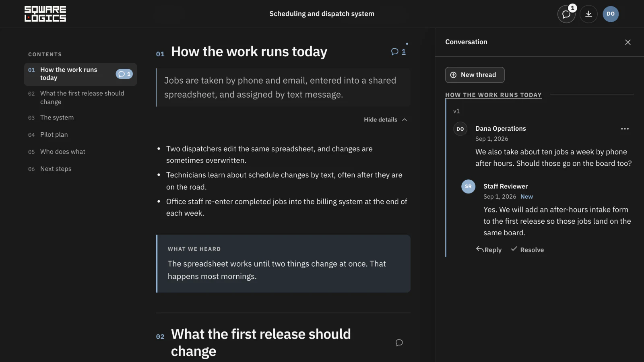Click the download icon in the header

[588, 14]
